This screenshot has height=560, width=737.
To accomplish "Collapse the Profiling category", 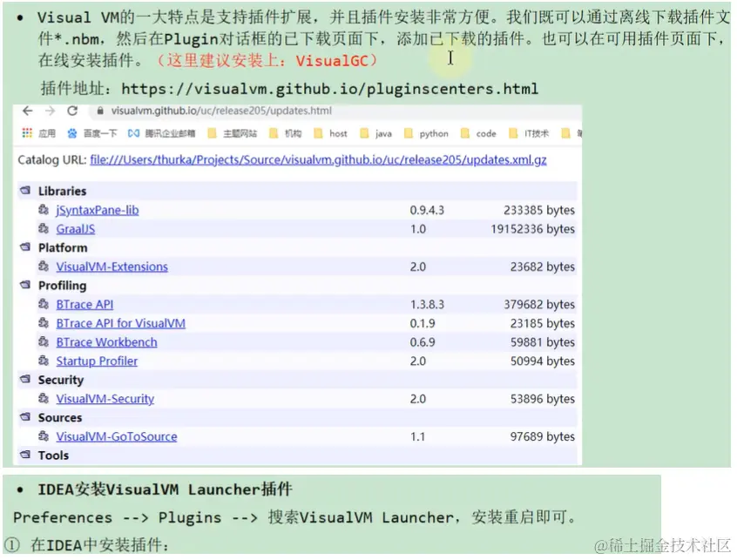I will pos(25,285).
